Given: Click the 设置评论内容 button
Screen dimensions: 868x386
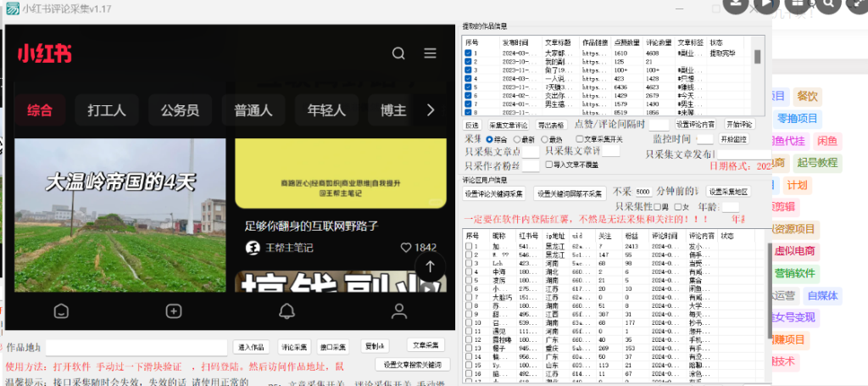Looking at the screenshot, I should click(695, 124).
